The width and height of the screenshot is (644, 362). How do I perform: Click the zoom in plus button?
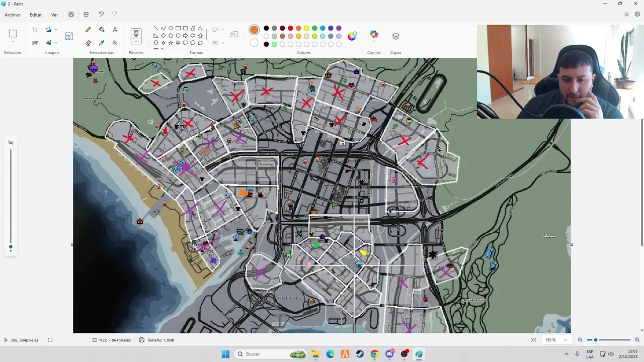pyautogui.click(x=637, y=340)
